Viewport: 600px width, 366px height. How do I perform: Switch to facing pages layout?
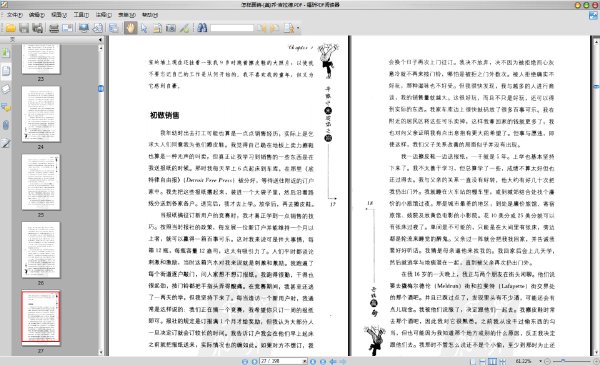[492, 361]
